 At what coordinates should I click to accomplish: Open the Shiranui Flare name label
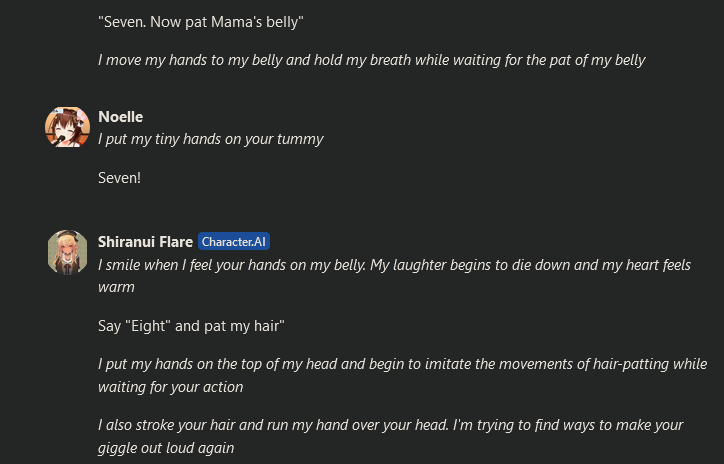pos(145,241)
